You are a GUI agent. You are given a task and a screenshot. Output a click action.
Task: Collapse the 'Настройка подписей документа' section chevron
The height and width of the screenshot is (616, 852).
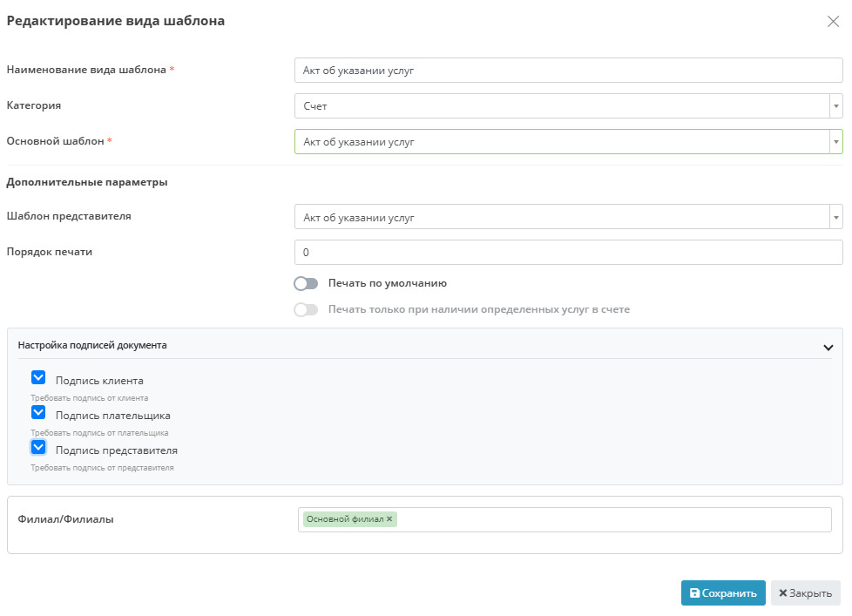pyautogui.click(x=828, y=347)
